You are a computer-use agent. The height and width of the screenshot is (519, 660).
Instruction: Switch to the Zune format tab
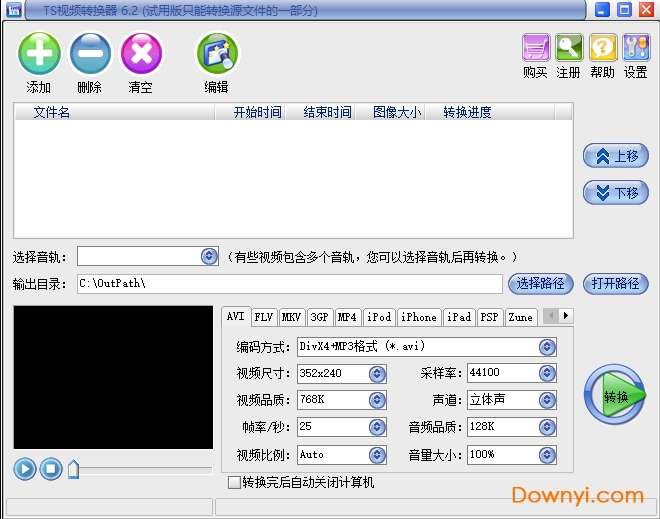pos(521,317)
